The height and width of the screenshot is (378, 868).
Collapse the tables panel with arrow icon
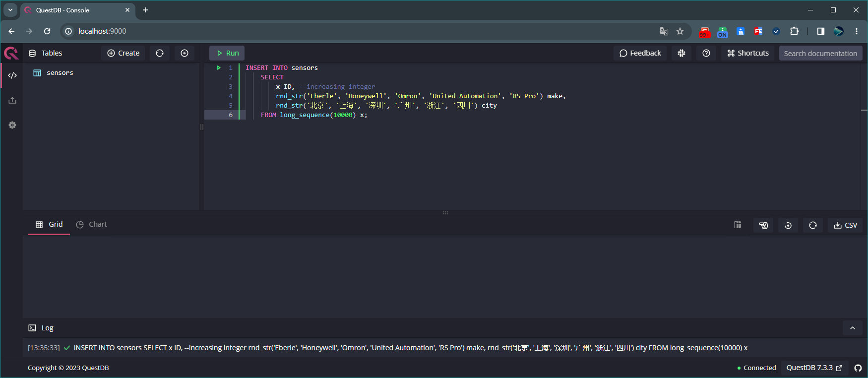(x=185, y=53)
